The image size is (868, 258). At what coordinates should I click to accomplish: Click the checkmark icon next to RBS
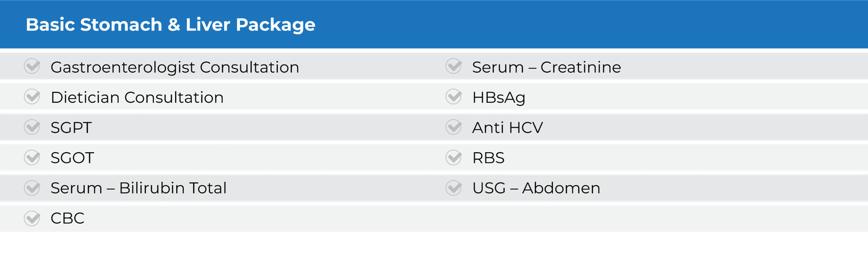point(454,158)
